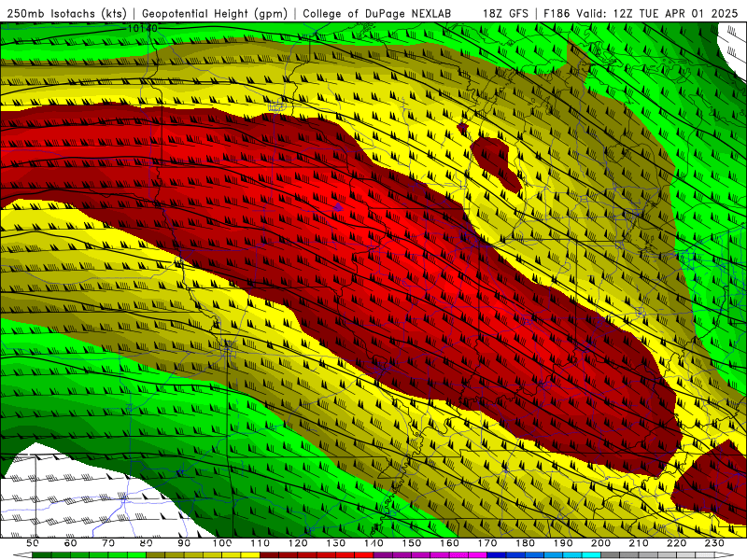Click left arrow end of color bar
Viewport: 747px width, 560px height.
[x=22, y=555]
